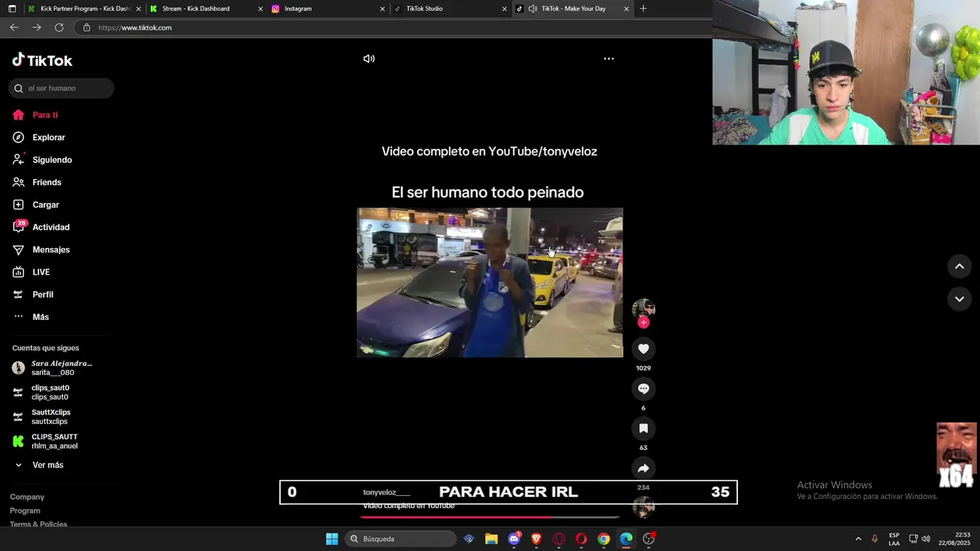Open Google Chrome from taskbar
Image resolution: width=980 pixels, height=551 pixels.
pos(604,539)
